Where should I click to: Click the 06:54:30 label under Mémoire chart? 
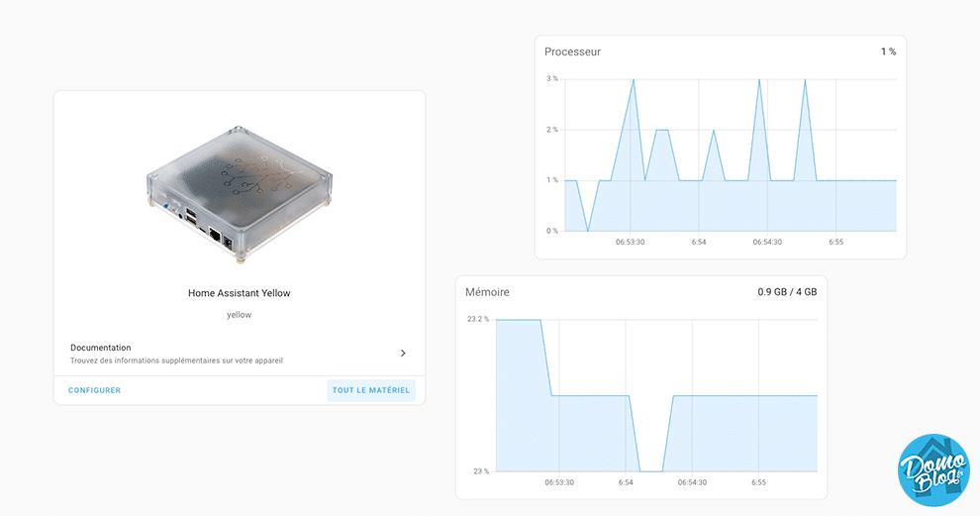[x=692, y=483]
